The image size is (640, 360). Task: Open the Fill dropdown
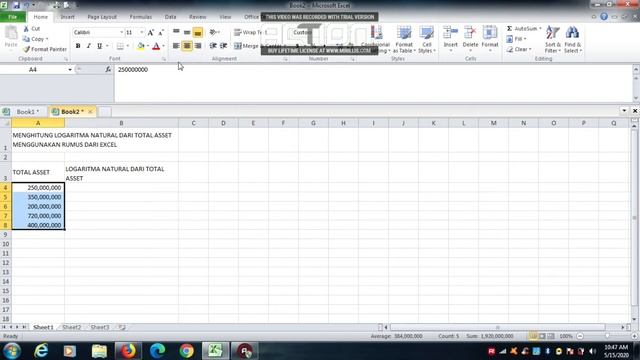(x=516, y=39)
